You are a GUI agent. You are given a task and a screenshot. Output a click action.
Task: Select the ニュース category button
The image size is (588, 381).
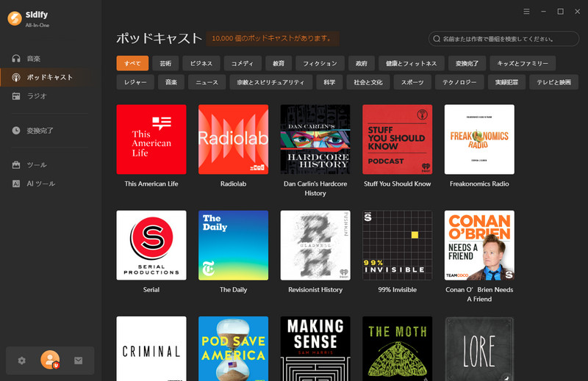(x=207, y=82)
